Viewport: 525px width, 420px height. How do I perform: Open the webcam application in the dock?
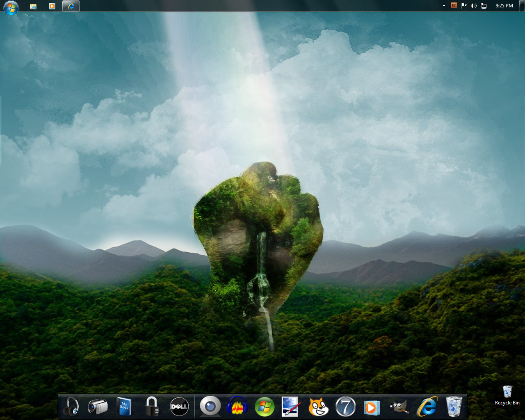coord(210,406)
